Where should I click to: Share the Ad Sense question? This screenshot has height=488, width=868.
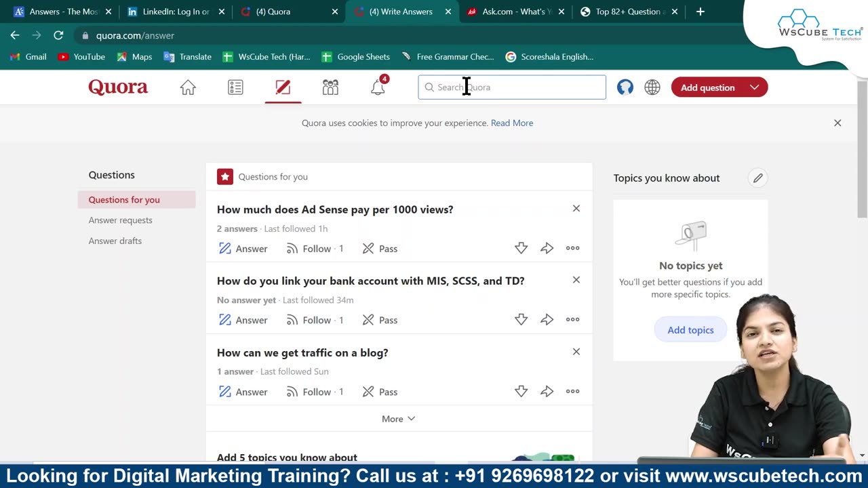pos(547,248)
